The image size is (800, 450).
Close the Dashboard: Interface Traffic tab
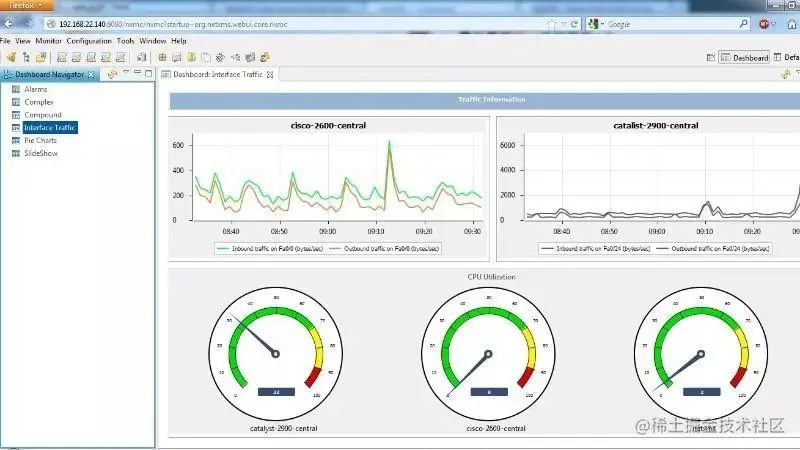pyautogui.click(x=269, y=74)
